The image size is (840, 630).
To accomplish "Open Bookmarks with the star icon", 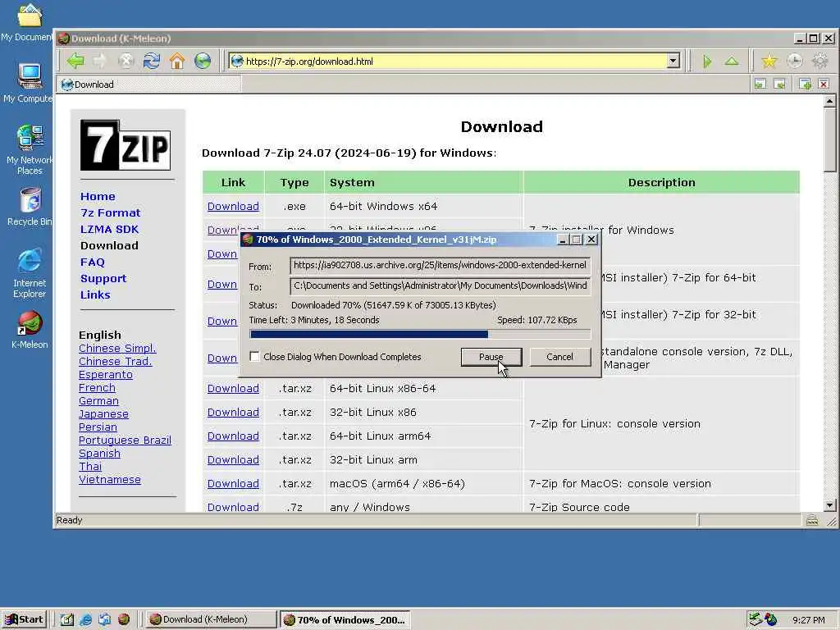I will pyautogui.click(x=769, y=61).
